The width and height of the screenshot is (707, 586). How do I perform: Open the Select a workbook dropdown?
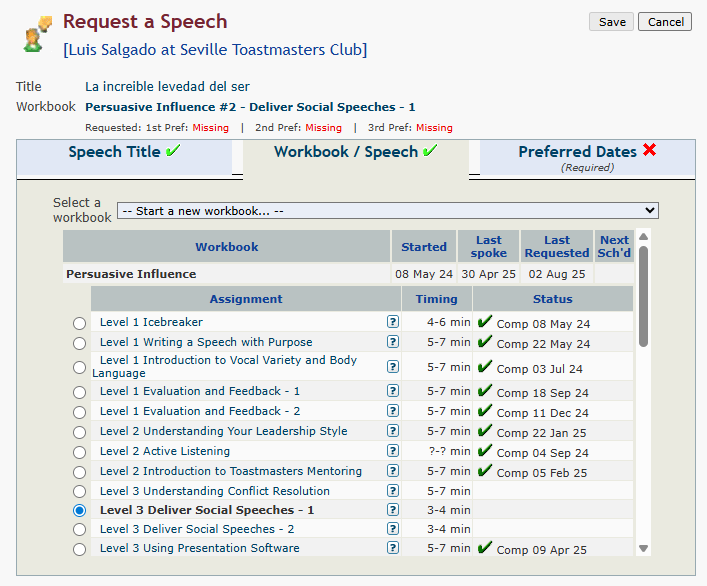[387, 211]
